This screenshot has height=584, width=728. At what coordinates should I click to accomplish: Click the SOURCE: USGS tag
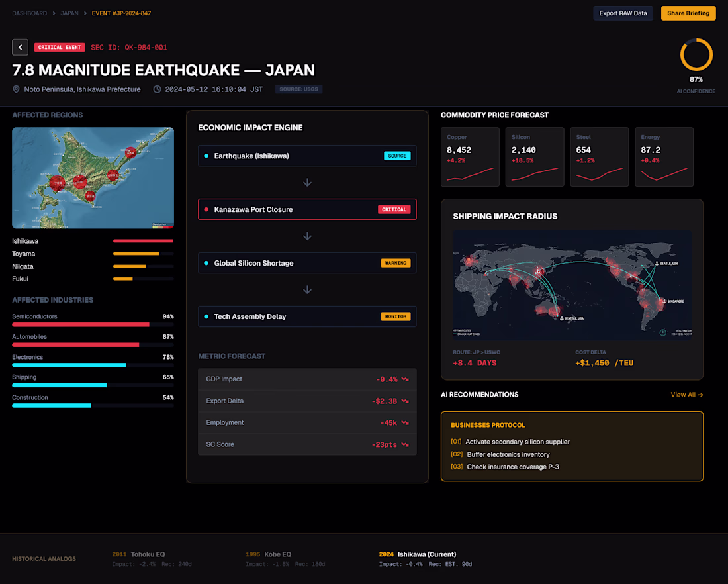[298, 89]
